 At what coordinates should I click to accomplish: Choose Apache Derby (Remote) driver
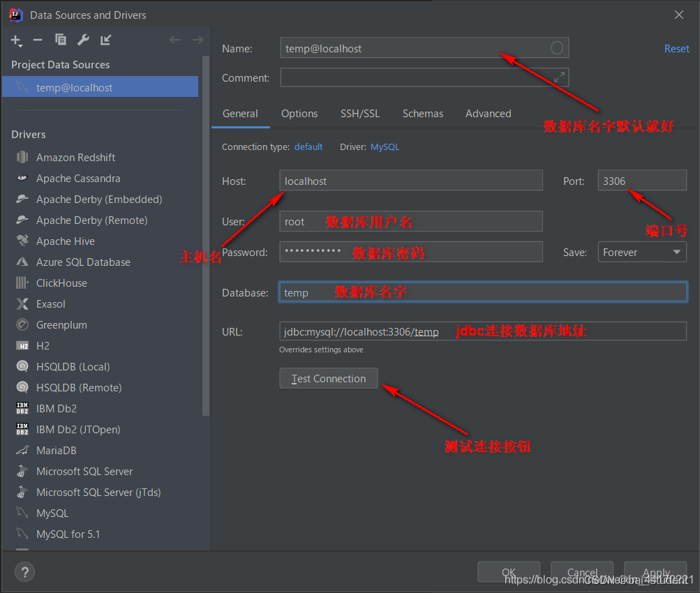pyautogui.click(x=91, y=220)
